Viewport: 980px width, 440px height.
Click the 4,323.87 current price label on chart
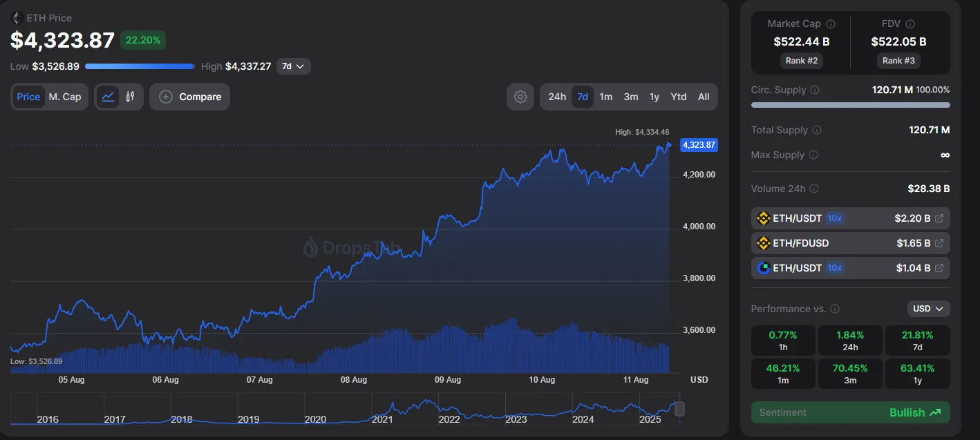[699, 145]
